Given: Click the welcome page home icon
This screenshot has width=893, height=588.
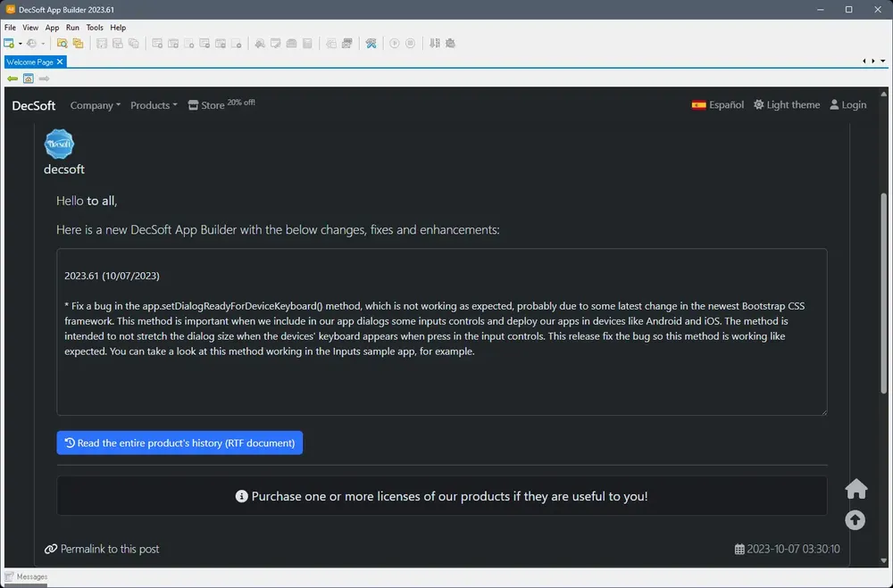Looking at the screenshot, I should 28,79.
